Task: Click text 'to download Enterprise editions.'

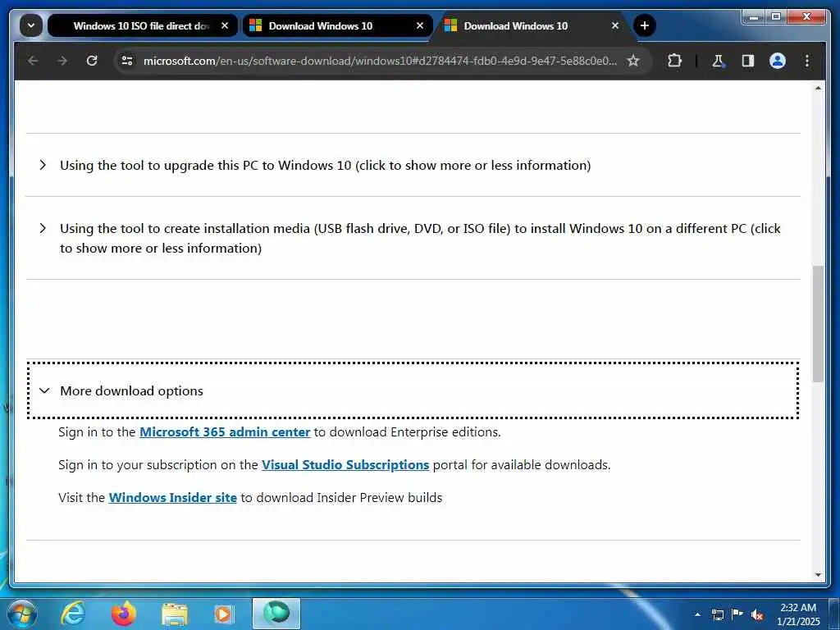Action: click(x=407, y=431)
